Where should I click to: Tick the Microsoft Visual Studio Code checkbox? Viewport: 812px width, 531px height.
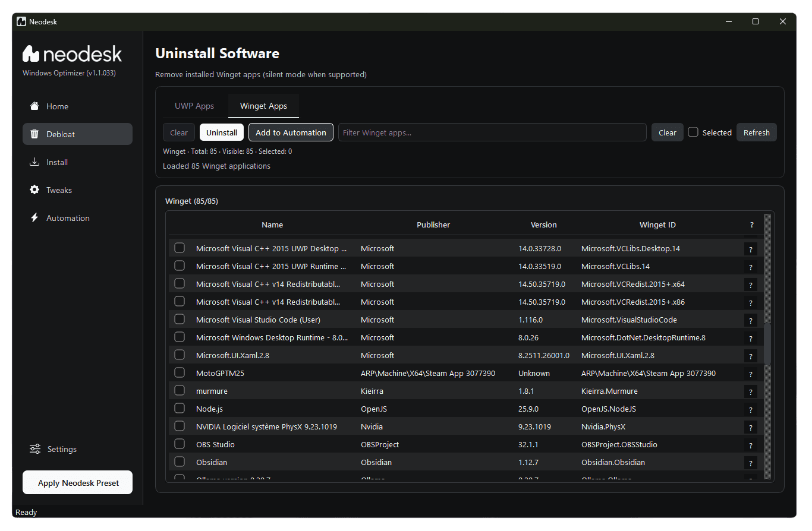[180, 319]
